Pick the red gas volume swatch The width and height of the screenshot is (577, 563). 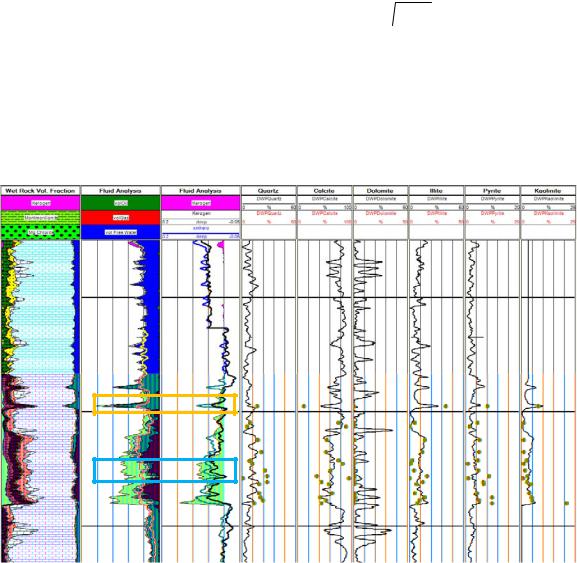tap(120, 218)
